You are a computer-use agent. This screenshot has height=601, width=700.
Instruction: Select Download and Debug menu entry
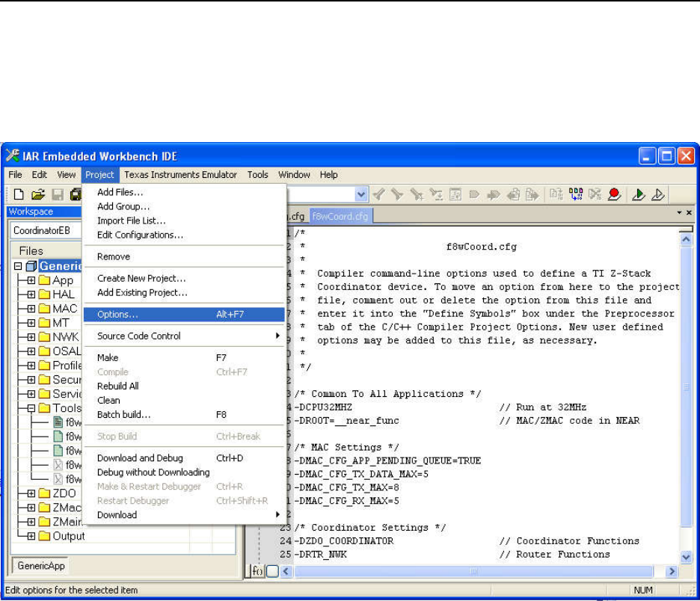coord(140,457)
